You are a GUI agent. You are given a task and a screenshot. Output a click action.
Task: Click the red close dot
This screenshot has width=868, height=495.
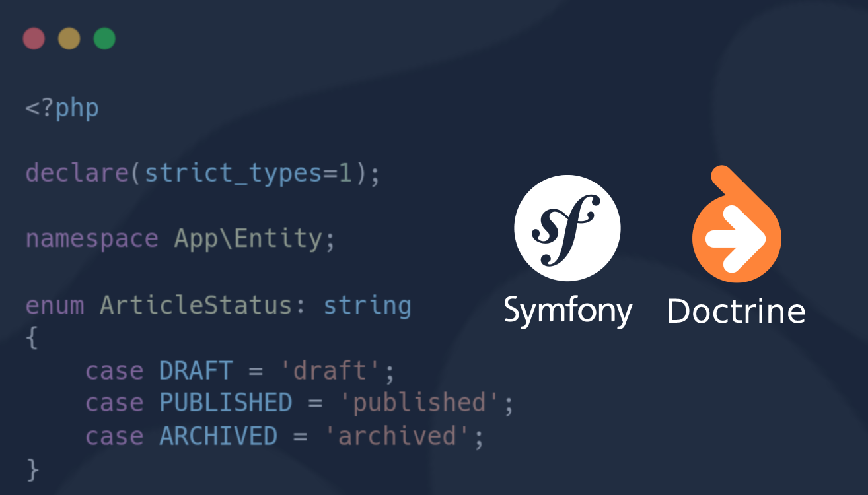tap(34, 38)
